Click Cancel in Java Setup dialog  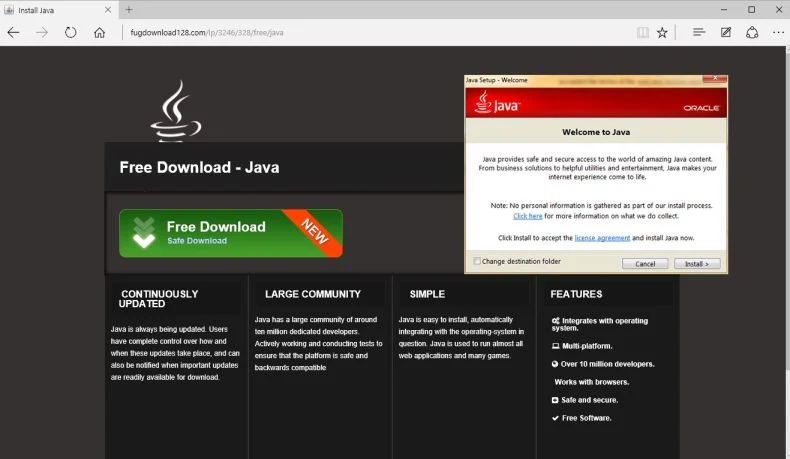645,264
